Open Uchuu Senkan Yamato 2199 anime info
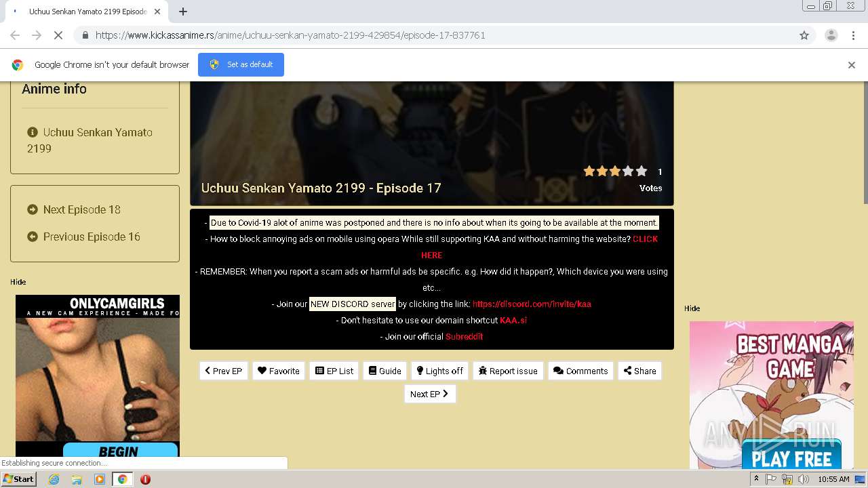The width and height of the screenshot is (868, 488). [x=90, y=140]
